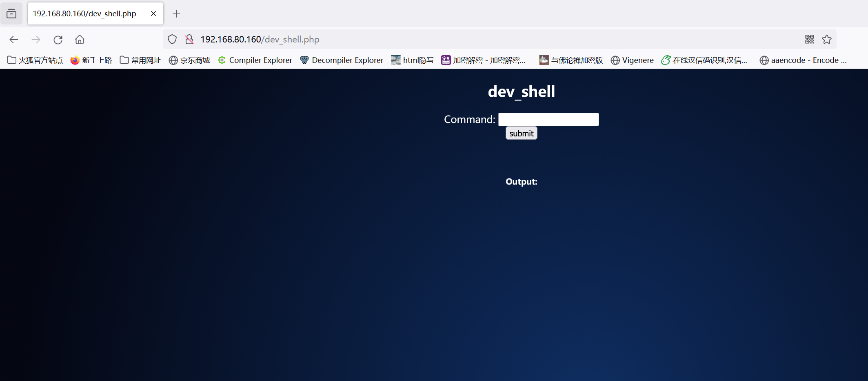Click the submit button
The image size is (868, 381).
coord(521,133)
